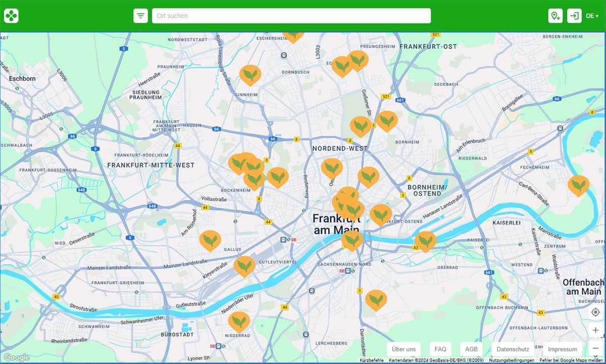Click the Nutzungsbedingungen link
Image resolution: width=606 pixels, height=364 pixels.
tap(511, 360)
